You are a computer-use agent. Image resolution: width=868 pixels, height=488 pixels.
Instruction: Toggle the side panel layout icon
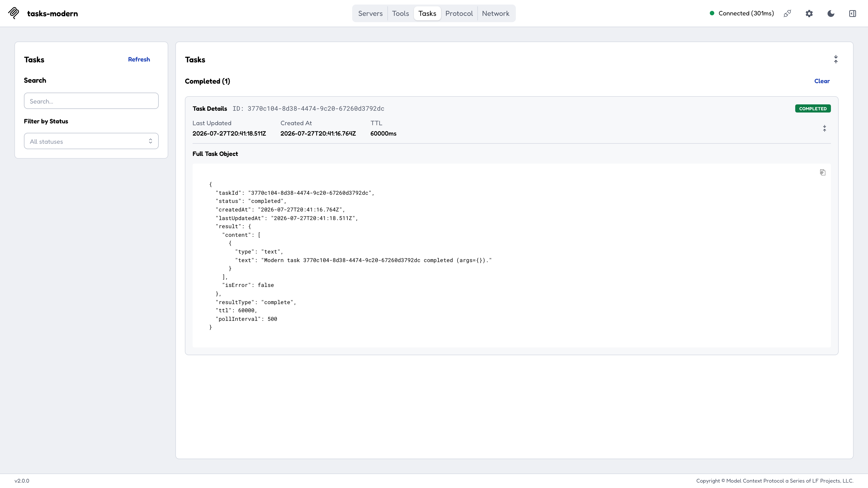tap(852, 14)
